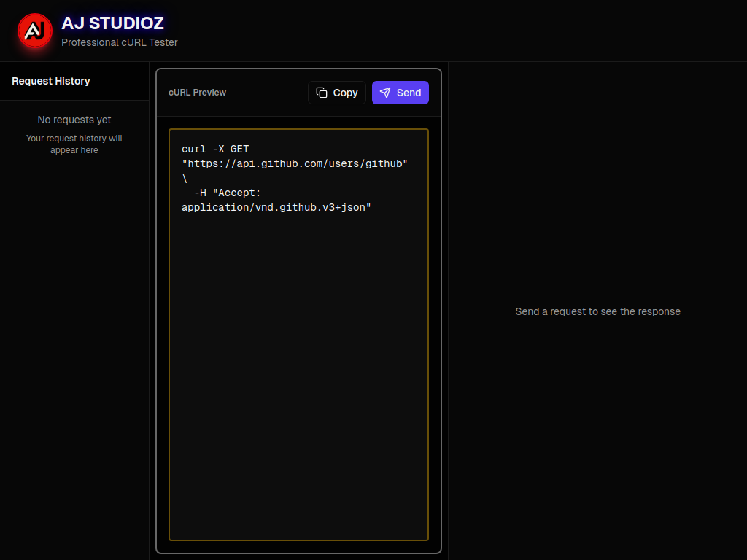Click the cURL Preview panel label
This screenshot has height=560, width=747.
pyautogui.click(x=197, y=93)
